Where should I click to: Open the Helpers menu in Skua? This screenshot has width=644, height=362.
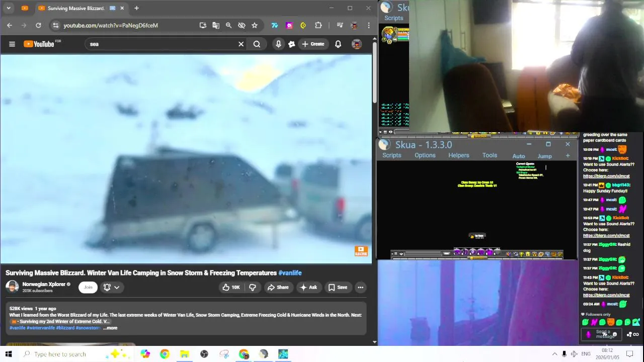pyautogui.click(x=459, y=155)
